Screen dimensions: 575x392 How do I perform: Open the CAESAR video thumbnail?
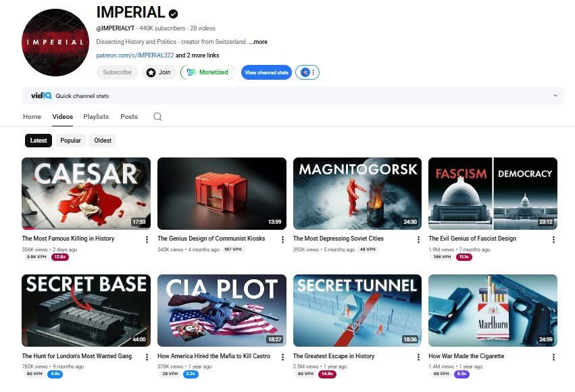[x=86, y=193]
